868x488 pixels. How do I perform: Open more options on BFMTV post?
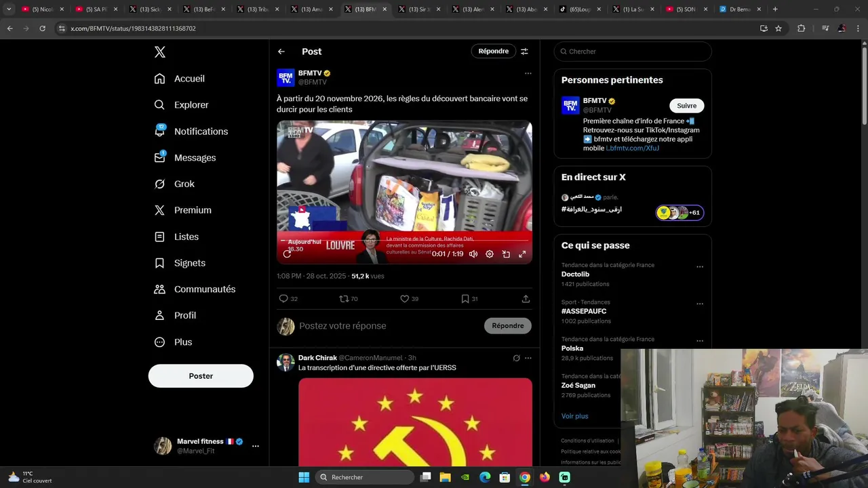(x=528, y=73)
